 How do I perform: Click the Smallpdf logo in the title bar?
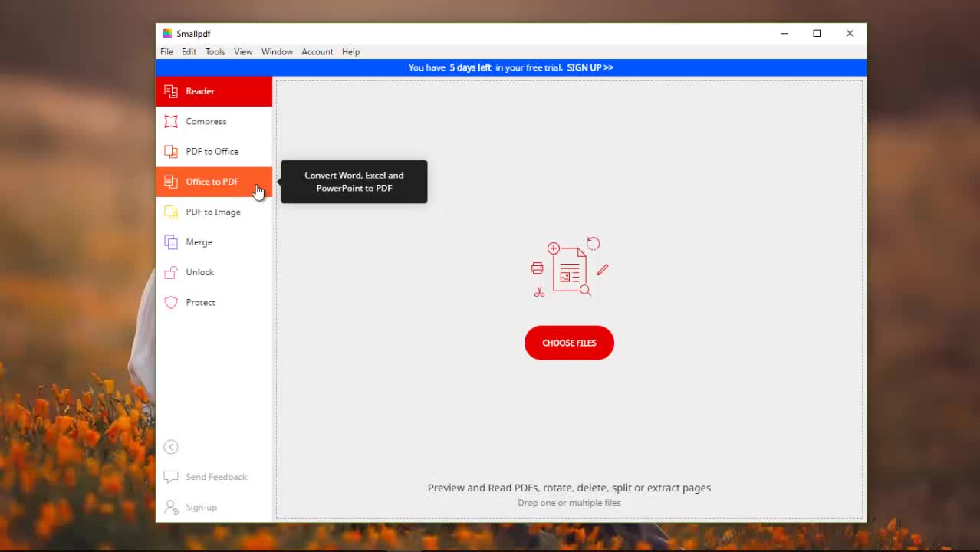(x=167, y=34)
